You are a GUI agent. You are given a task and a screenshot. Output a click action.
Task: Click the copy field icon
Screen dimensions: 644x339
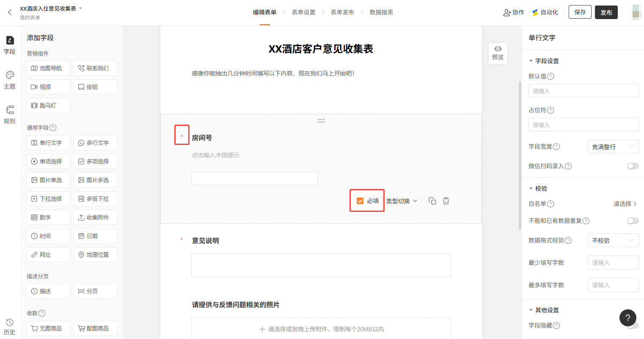[432, 201]
